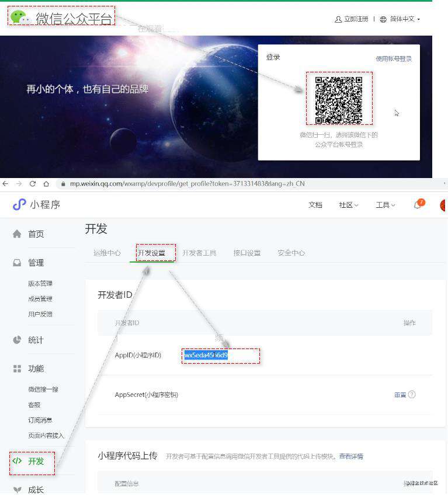Viewport: 448px width, 495px height.
Task: Switch to the 开发者工具 tab
Action: coord(199,253)
